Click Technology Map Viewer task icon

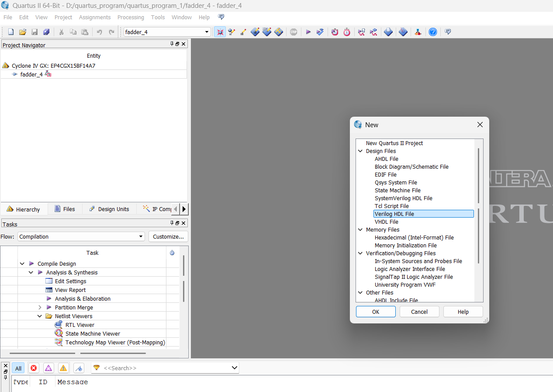[x=59, y=342]
